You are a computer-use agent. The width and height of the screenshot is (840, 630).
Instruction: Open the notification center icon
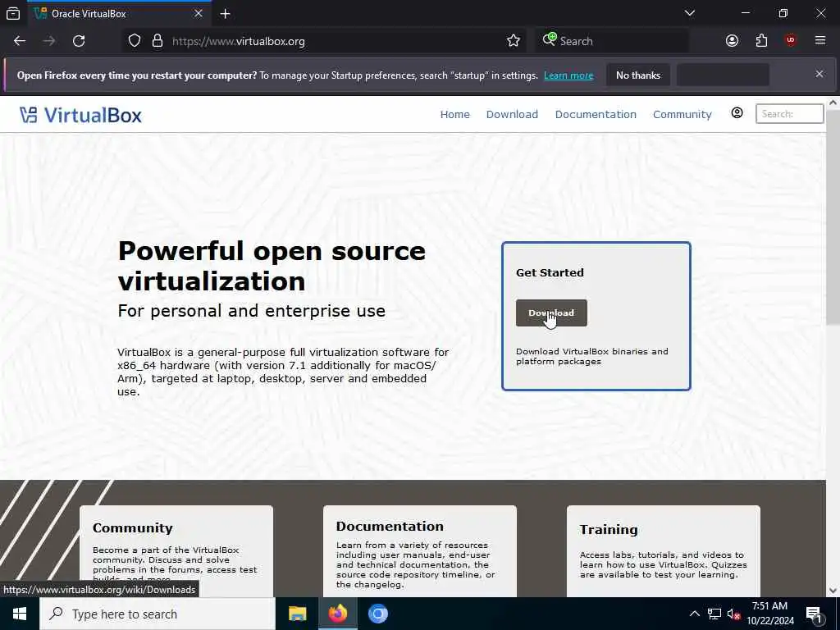point(815,614)
